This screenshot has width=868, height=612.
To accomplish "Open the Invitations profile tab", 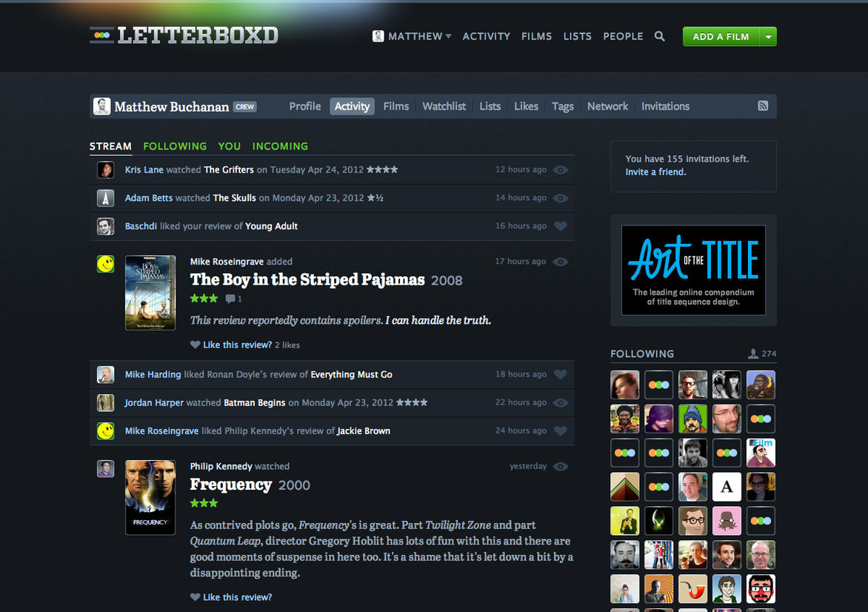I will [665, 107].
